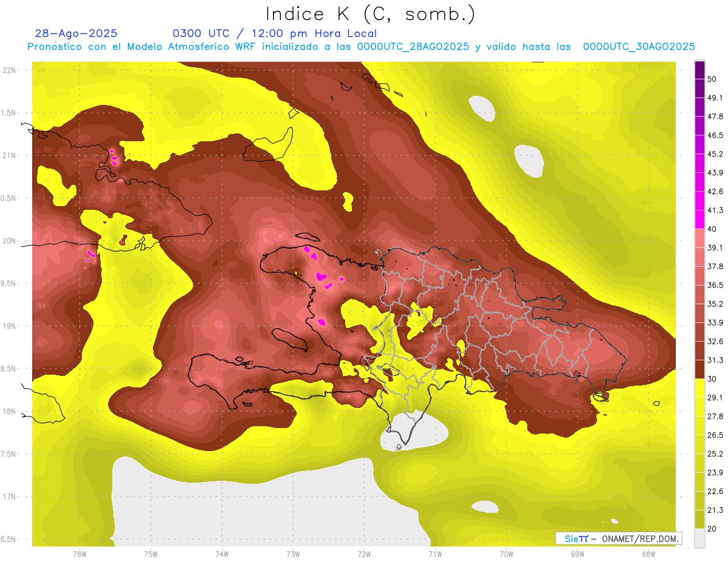Viewport: 728px width, 562px height.
Task: Click the '21N' latitude axis label
Action: (10, 155)
